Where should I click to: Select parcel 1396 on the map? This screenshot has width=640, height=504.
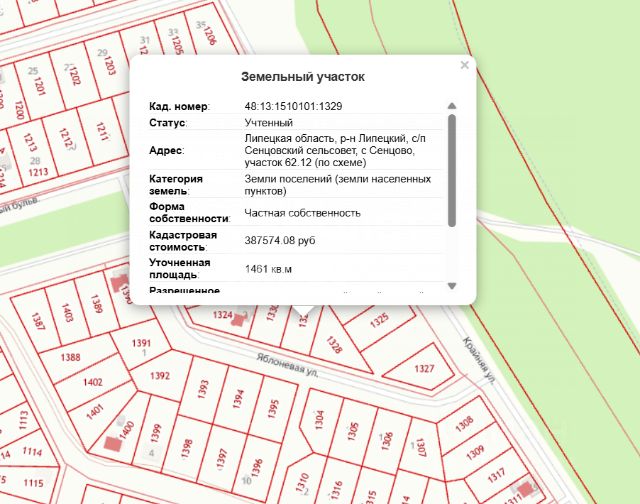[256, 468]
